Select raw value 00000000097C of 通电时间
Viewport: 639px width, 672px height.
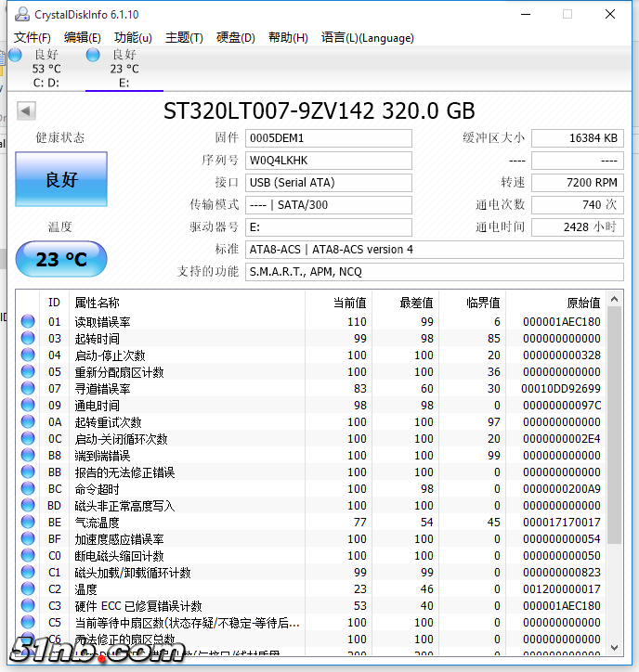point(562,406)
